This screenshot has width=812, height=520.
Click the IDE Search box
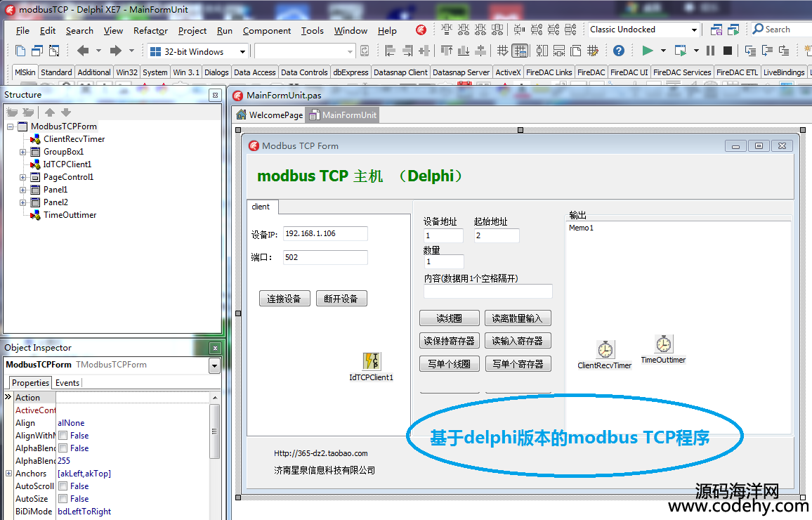coord(782,30)
